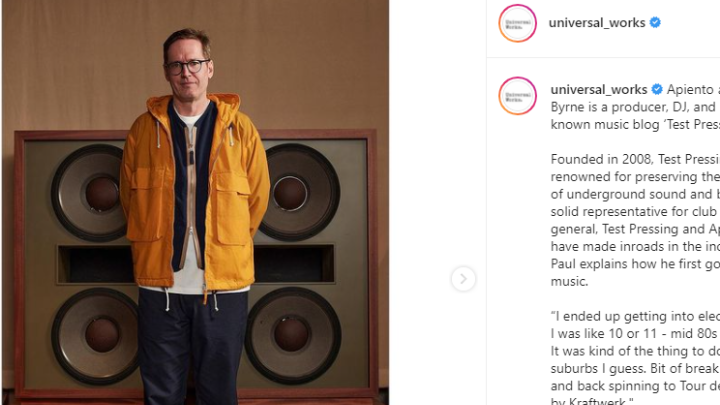Click the word Apiento in caption
Screen dimensions: 720x405
click(x=690, y=89)
